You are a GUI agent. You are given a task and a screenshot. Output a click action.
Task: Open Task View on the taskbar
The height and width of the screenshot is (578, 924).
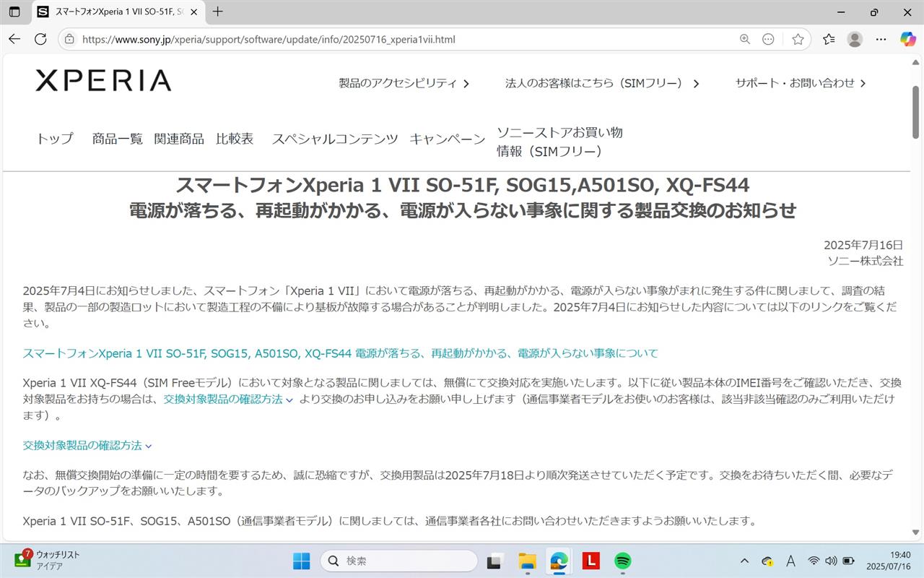pyautogui.click(x=494, y=561)
